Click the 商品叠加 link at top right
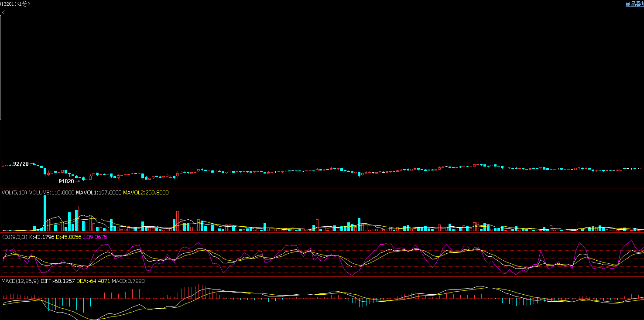The width and height of the screenshot is (644, 320). [634, 4]
